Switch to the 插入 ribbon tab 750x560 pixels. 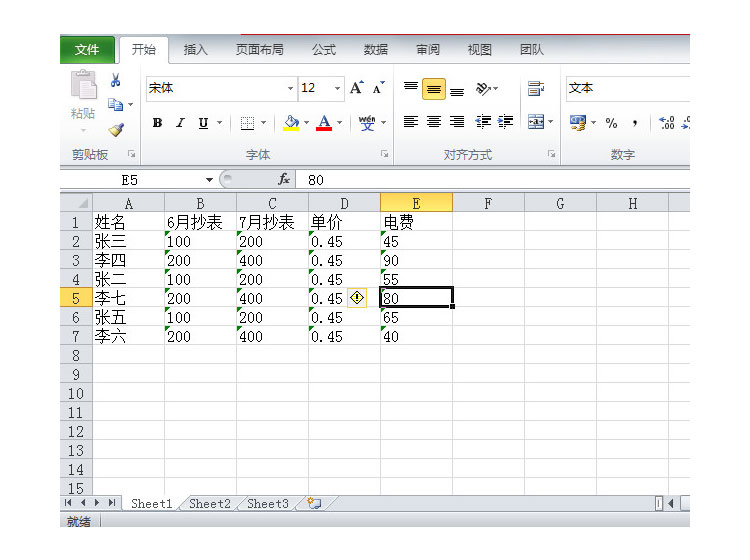196,49
